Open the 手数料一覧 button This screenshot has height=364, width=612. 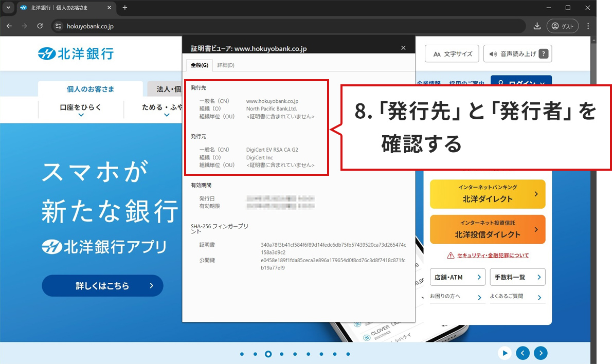click(517, 277)
